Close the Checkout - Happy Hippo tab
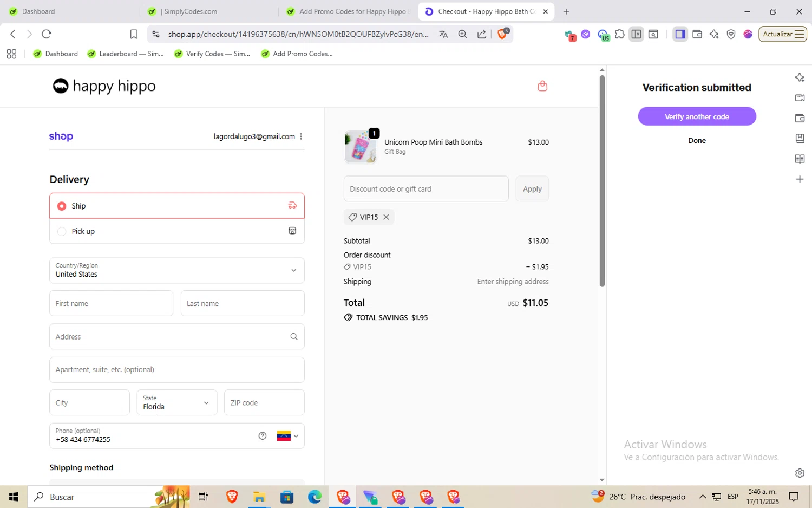Image resolution: width=812 pixels, height=508 pixels. click(x=546, y=11)
